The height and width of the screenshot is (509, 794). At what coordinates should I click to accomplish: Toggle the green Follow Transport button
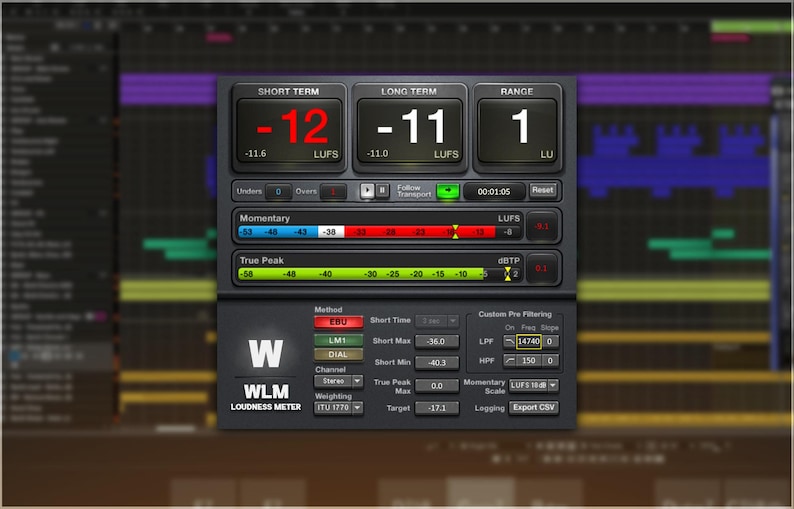[448, 191]
